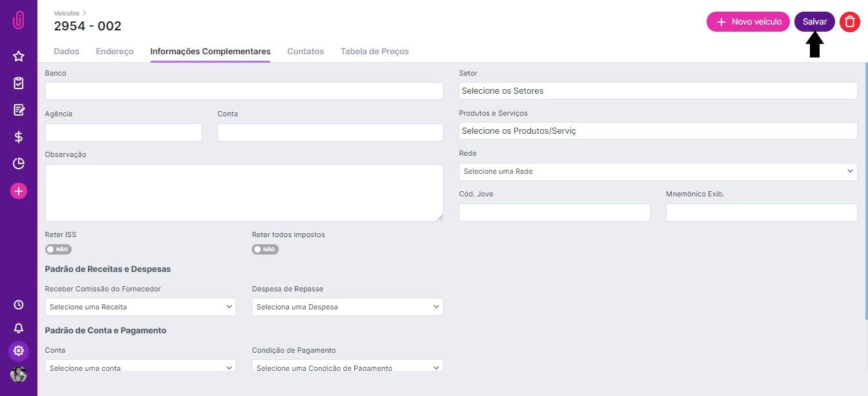Click the Veículos breadcrumb link

tap(66, 13)
